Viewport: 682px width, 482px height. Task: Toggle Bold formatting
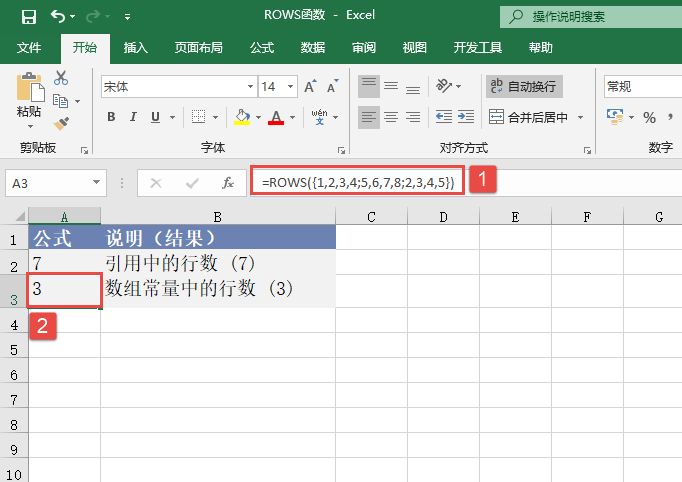point(111,117)
